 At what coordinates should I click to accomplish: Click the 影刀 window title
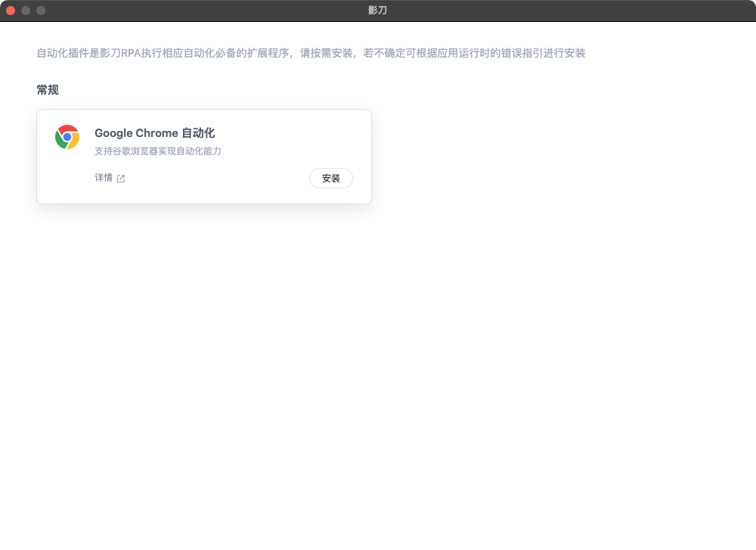[x=377, y=10]
